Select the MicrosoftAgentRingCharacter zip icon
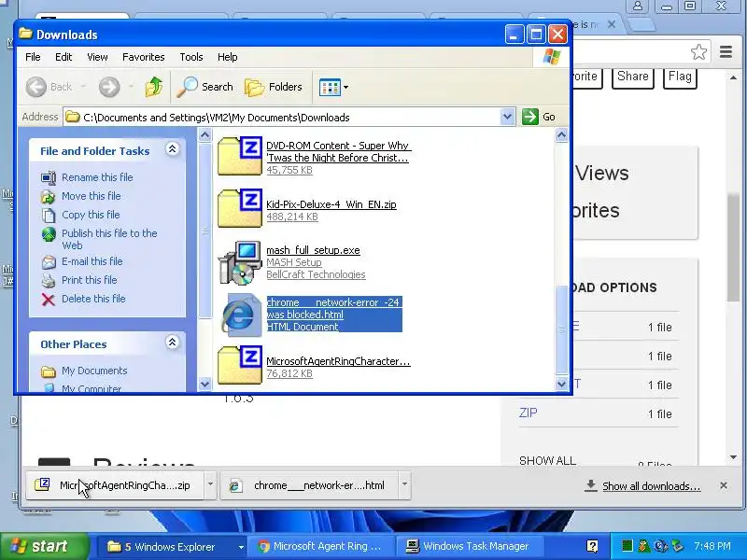The width and height of the screenshot is (747, 560). (240, 365)
